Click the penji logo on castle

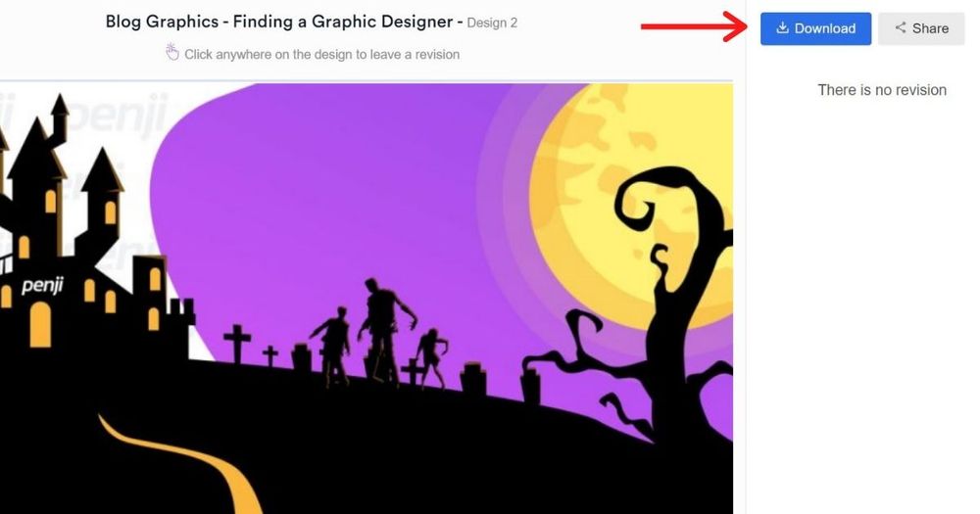pyautogui.click(x=42, y=286)
